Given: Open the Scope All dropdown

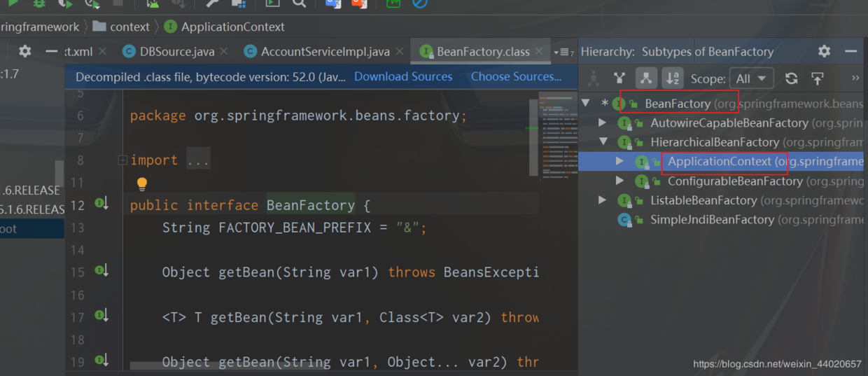Looking at the screenshot, I should pos(751,78).
